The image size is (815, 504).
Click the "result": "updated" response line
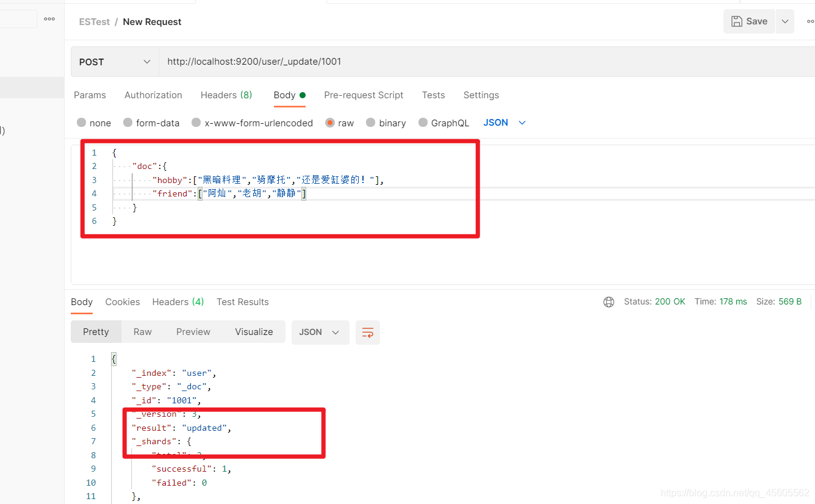[181, 428]
